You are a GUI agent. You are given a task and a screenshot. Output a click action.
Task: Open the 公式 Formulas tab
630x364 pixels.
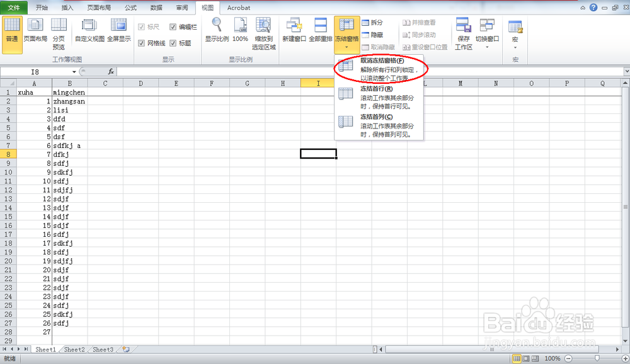(130, 8)
